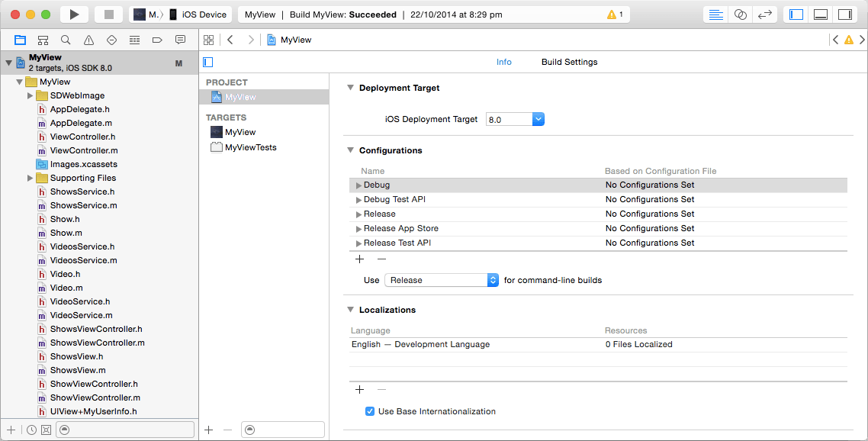
Task: Collapse the Localizations section
Action: coord(350,310)
